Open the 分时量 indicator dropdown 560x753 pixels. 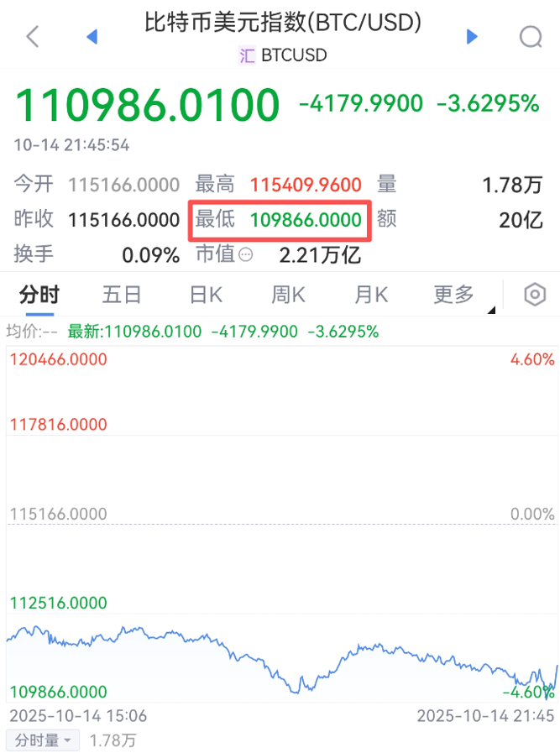pos(44,740)
